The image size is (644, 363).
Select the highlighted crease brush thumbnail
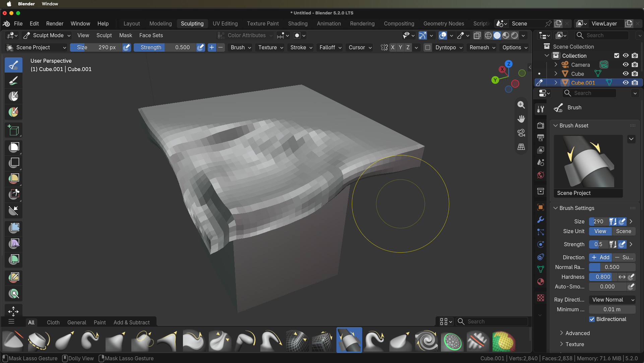pyautogui.click(x=349, y=340)
